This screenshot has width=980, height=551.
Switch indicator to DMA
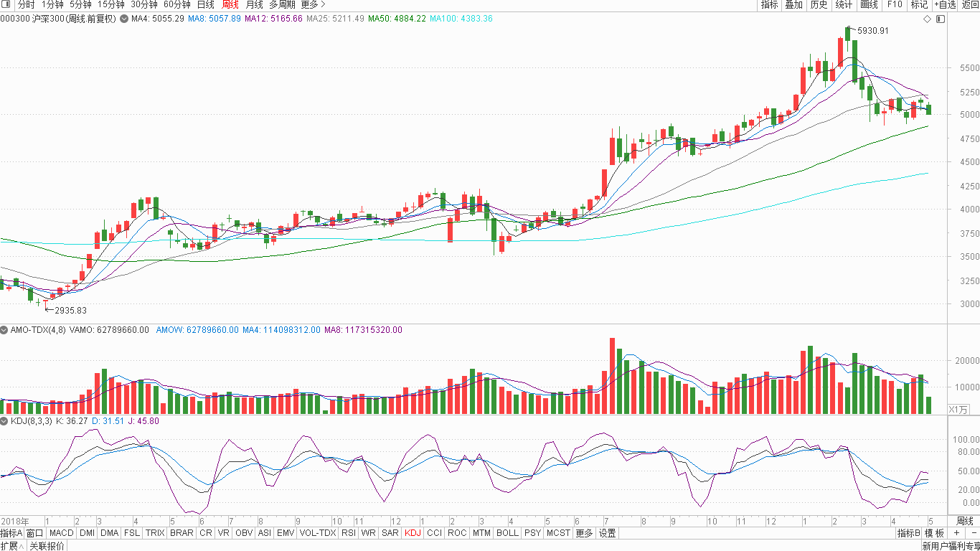point(110,533)
